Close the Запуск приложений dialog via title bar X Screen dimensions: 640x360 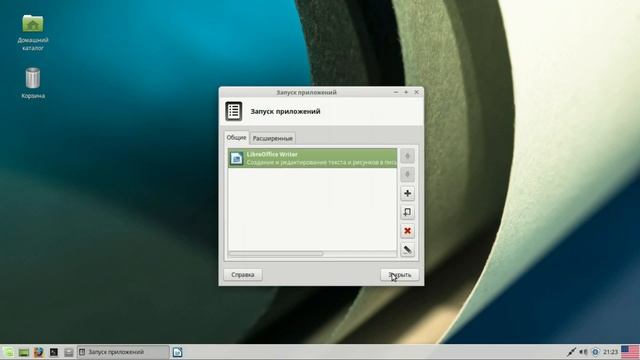tap(416, 92)
